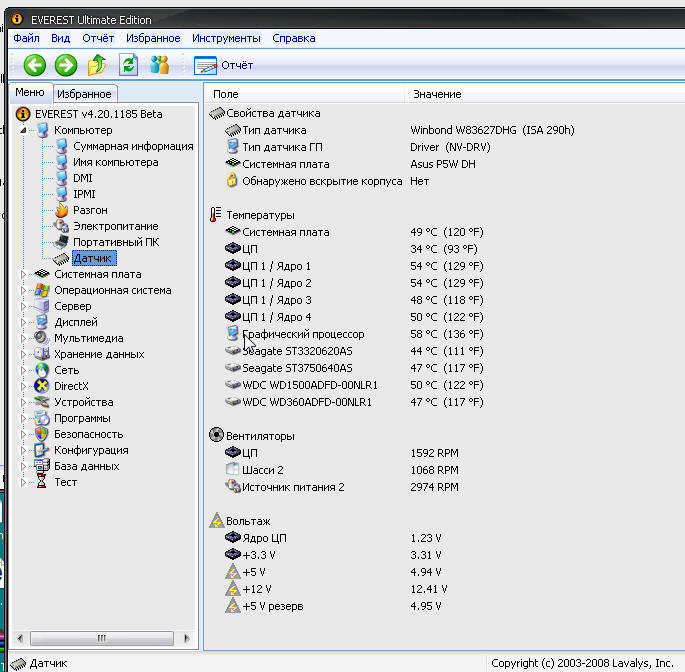
Task: Click the flame icon beside Разгон
Action: pyautogui.click(x=62, y=210)
